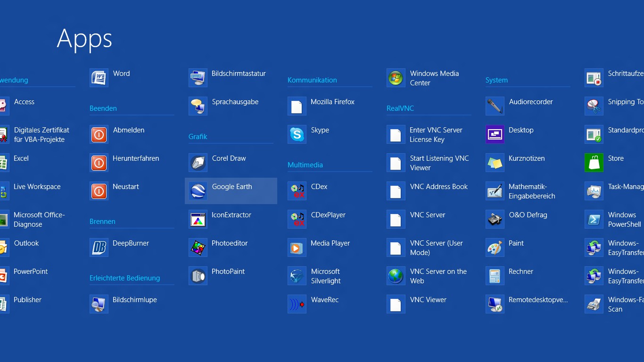
Task: Open the Remotedesktopverbindung icon
Action: point(495,304)
